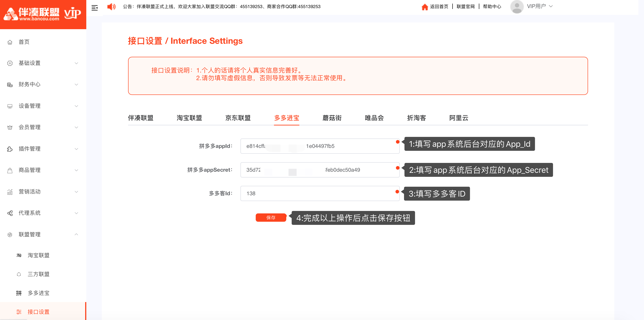The image size is (644, 320).
Task: Click the 基础设置 gear icon
Action: coord(10,64)
